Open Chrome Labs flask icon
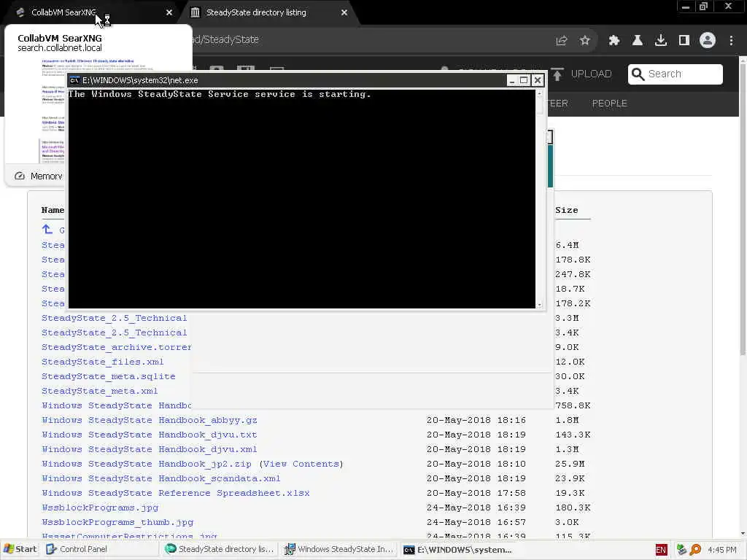 (x=637, y=41)
